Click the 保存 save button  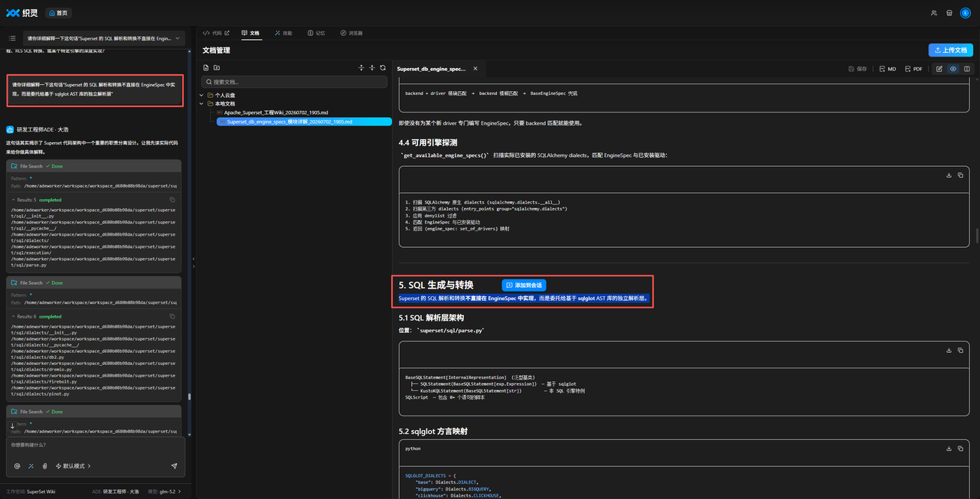pos(857,69)
